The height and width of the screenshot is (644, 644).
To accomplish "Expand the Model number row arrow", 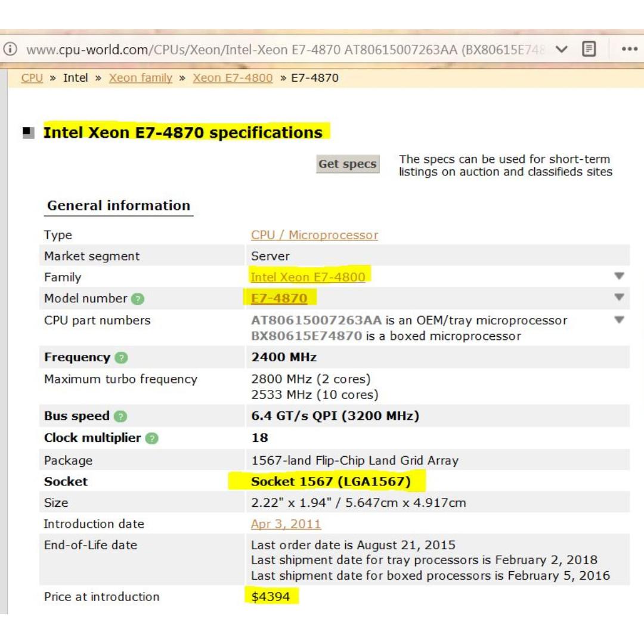I will [619, 298].
